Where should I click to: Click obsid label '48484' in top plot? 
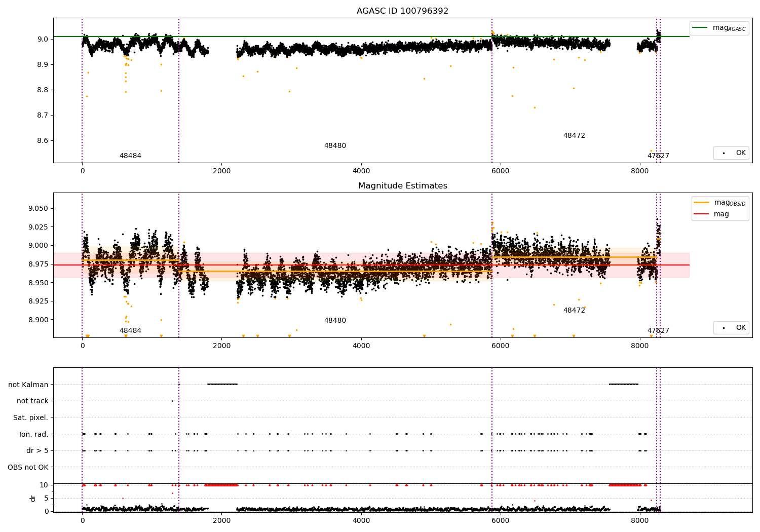click(x=130, y=156)
